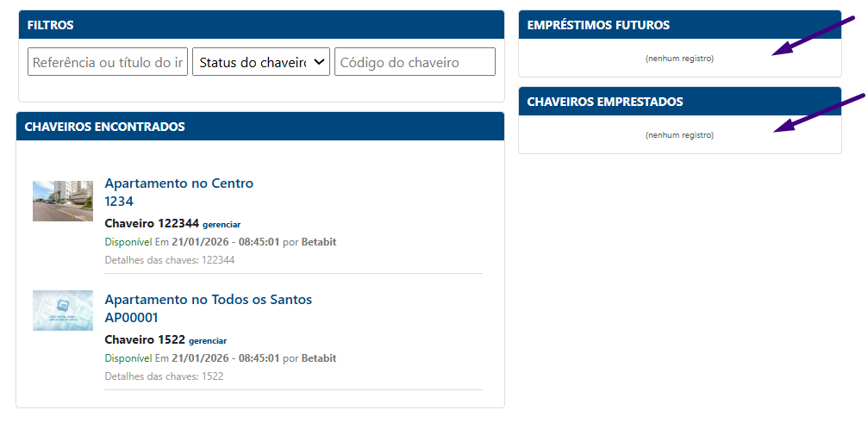
Task: Click the FILTROS panel header
Action: coord(260,25)
